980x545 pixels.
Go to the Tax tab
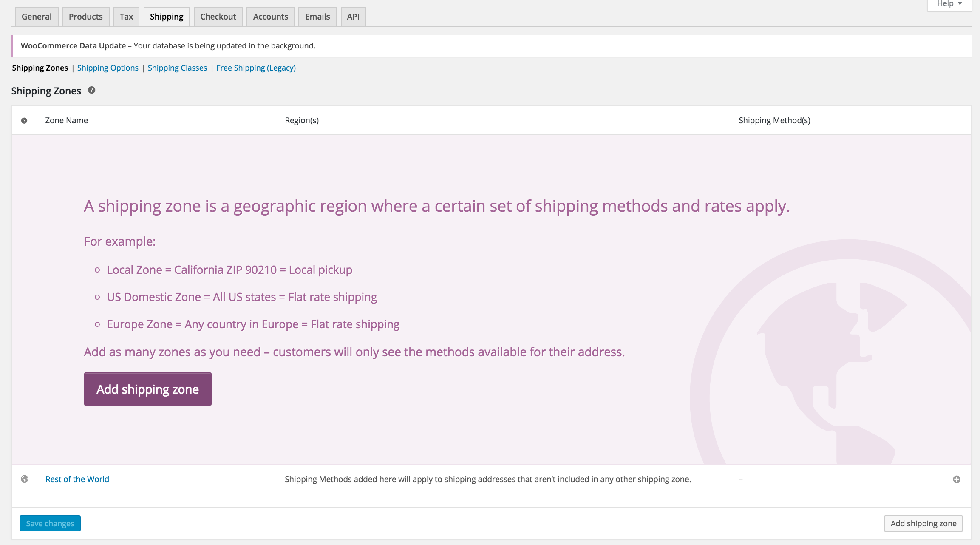pyautogui.click(x=126, y=17)
